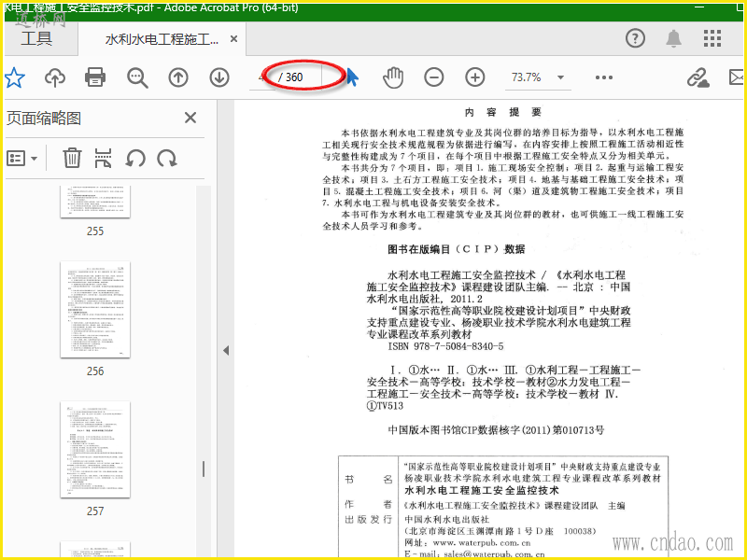Zoom out with minus icon

pos(434,77)
